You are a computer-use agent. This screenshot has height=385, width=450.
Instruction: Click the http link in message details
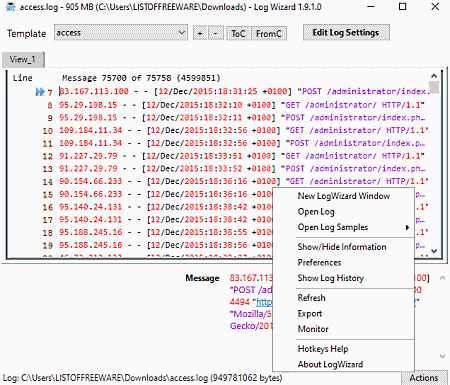click(264, 302)
